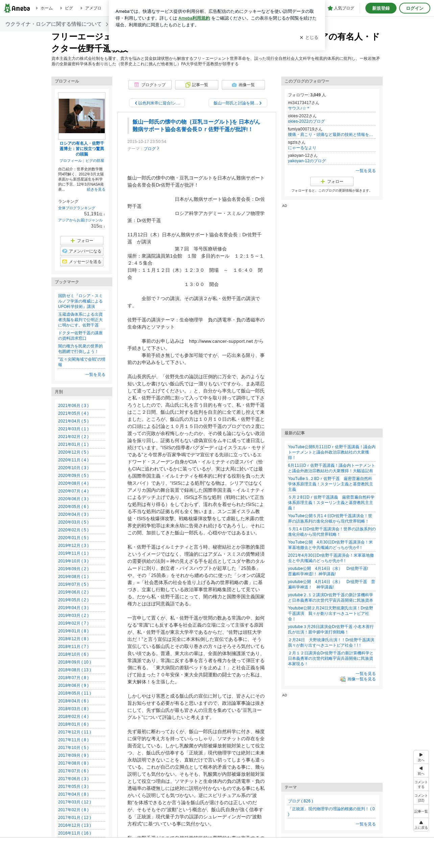Open monthly archive 2020年12月 ( 5 )
Image resolution: width=434 pixels, height=868 pixels.
pyautogui.click(x=73, y=452)
